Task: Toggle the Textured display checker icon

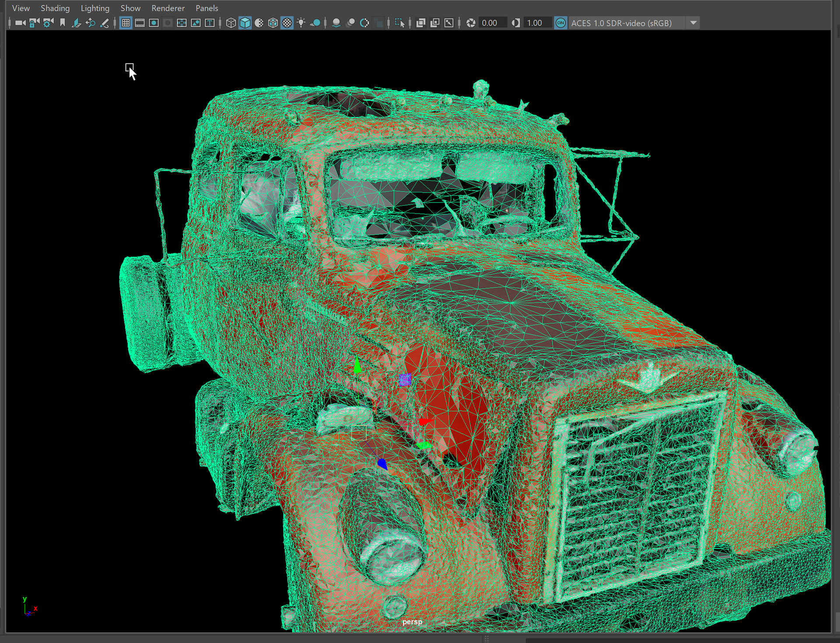Action: click(x=287, y=23)
